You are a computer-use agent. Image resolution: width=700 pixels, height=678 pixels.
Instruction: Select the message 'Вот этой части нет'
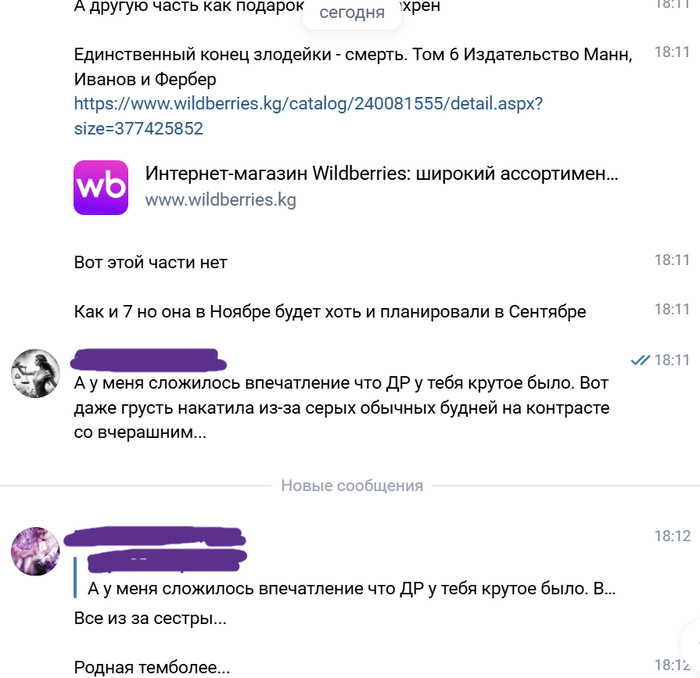pyautogui.click(x=150, y=262)
